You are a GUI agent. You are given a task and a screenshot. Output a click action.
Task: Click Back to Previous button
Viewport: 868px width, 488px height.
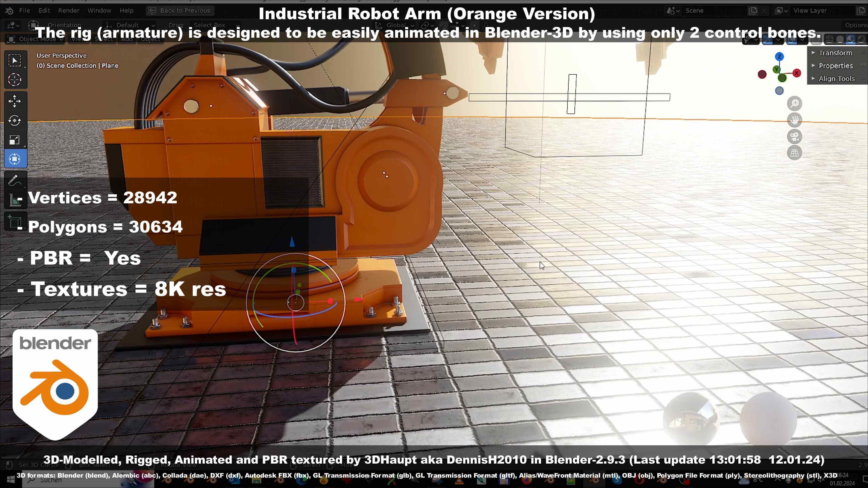(x=180, y=10)
